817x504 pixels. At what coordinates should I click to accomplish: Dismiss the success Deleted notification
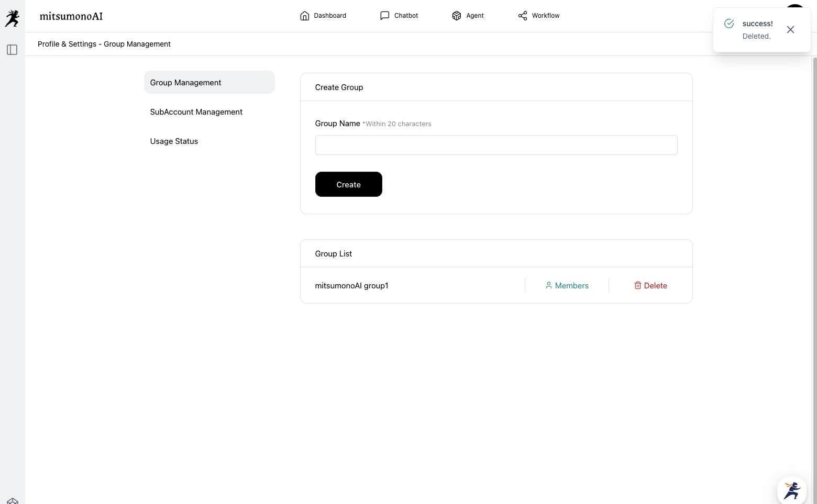tap(790, 30)
